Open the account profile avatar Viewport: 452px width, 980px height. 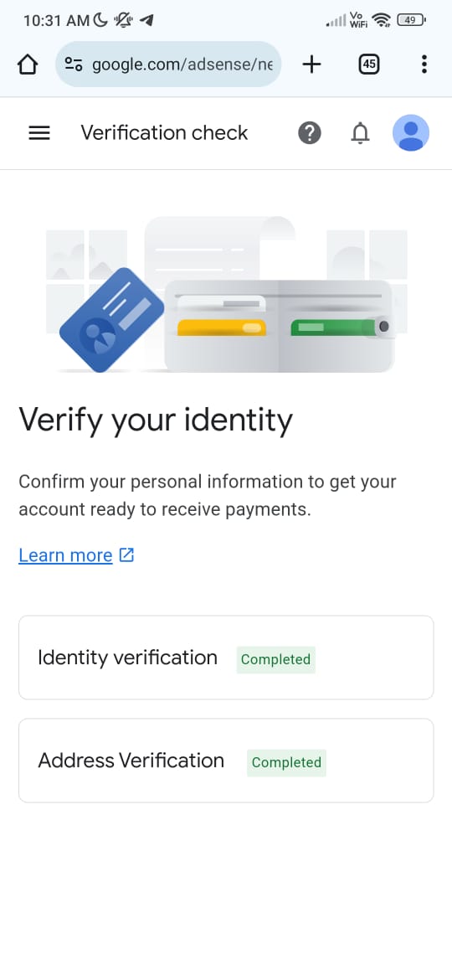(x=411, y=132)
